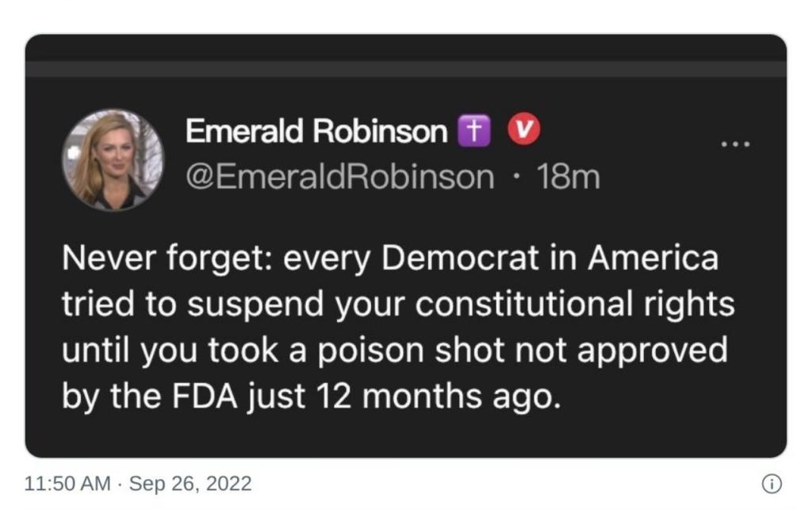Click the info icon below the tweet
Screen dimensions: 812x510
pos(772,483)
